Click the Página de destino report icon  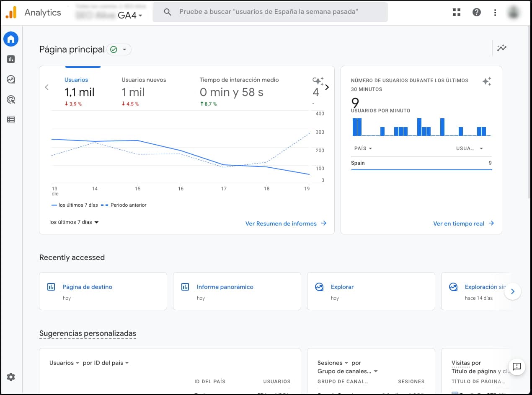pos(51,287)
